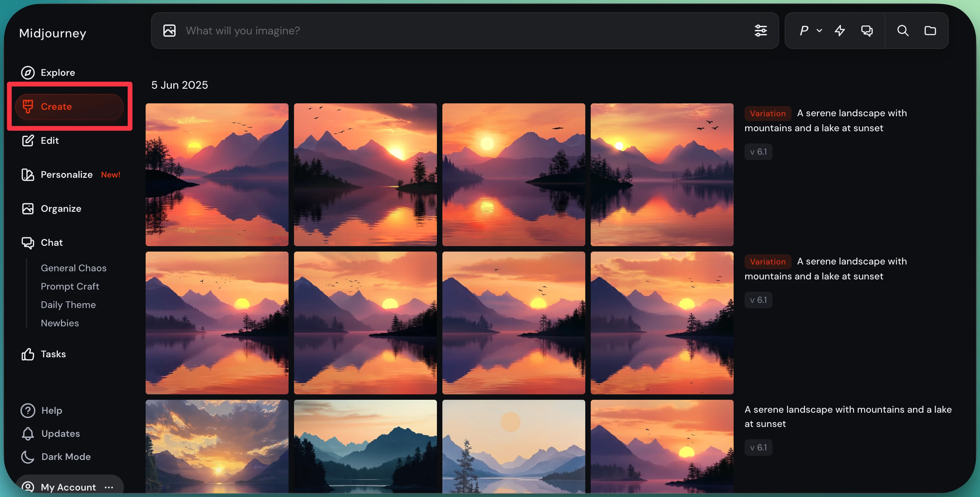Click the v 6.1 badge in third row
Screen dimensions: 980x497
(x=758, y=447)
